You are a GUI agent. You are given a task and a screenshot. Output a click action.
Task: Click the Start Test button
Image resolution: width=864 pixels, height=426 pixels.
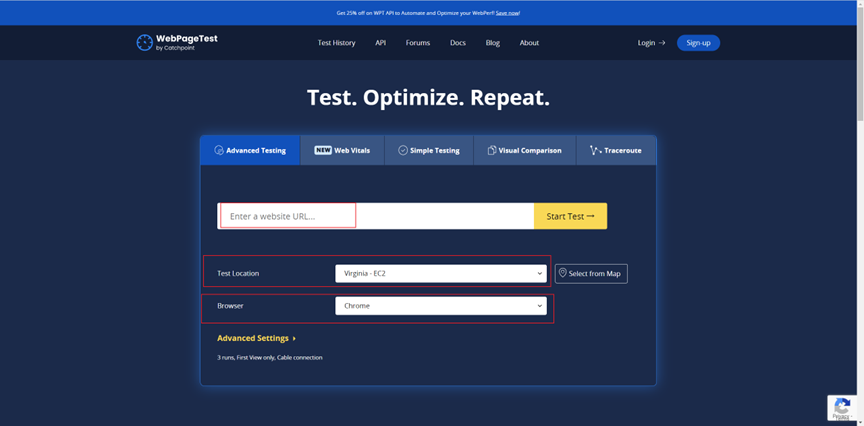(x=570, y=216)
